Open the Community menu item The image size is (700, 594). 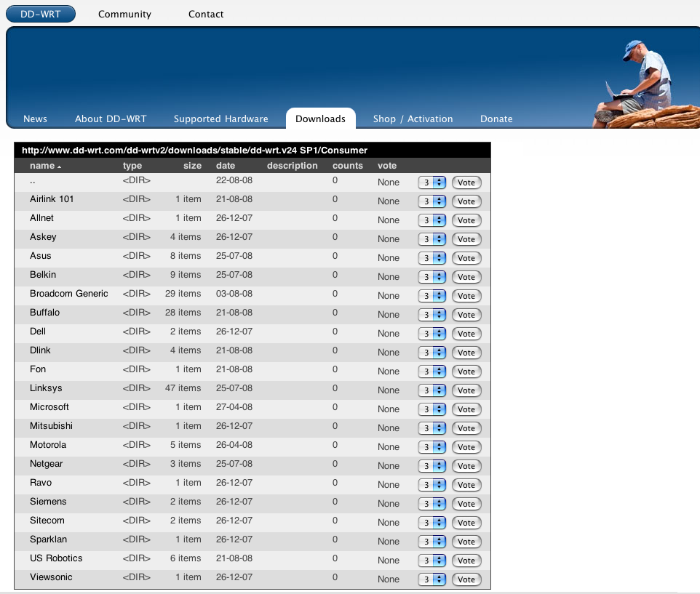(x=124, y=15)
